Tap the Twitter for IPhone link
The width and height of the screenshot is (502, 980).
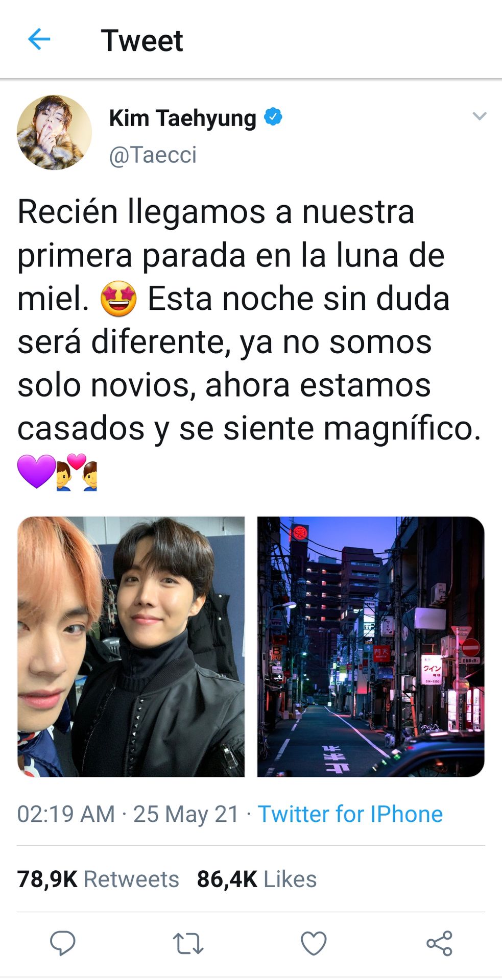coord(350,814)
